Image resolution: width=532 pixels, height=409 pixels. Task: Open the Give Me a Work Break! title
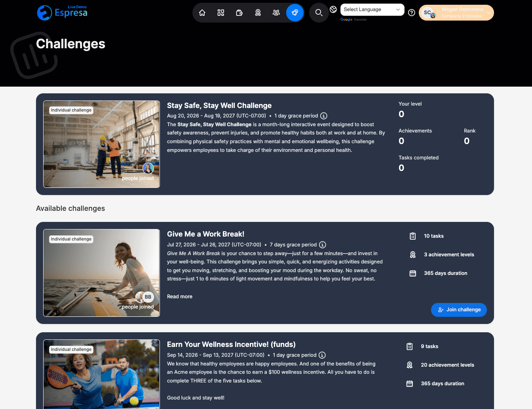pyautogui.click(x=206, y=234)
